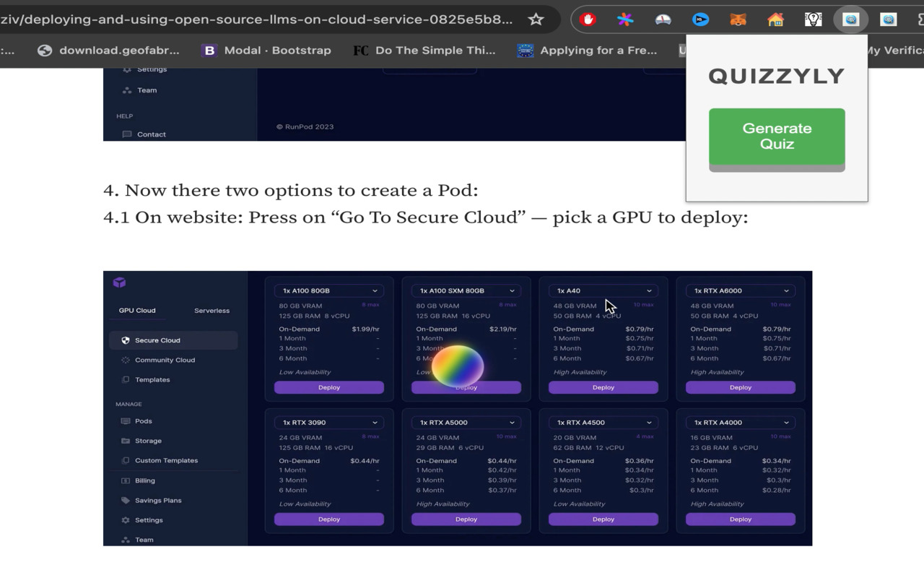Switch to the Serverless tab
This screenshot has height=578, width=924.
pyautogui.click(x=212, y=311)
